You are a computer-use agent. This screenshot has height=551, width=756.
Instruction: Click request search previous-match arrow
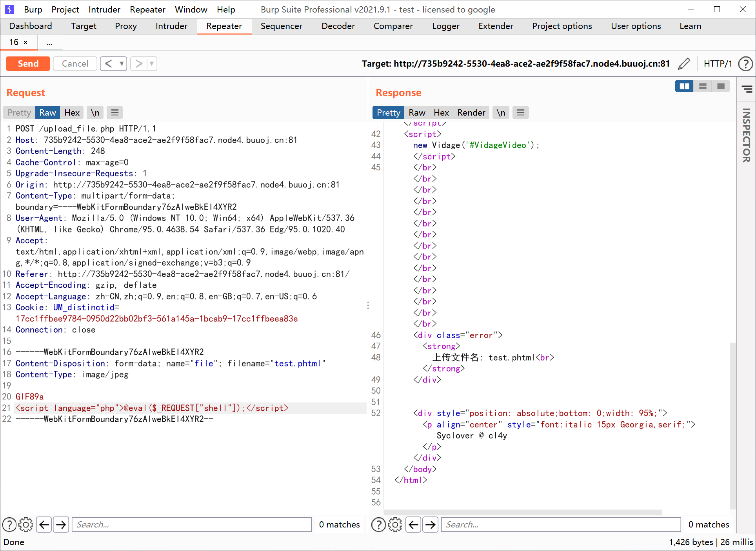point(44,524)
